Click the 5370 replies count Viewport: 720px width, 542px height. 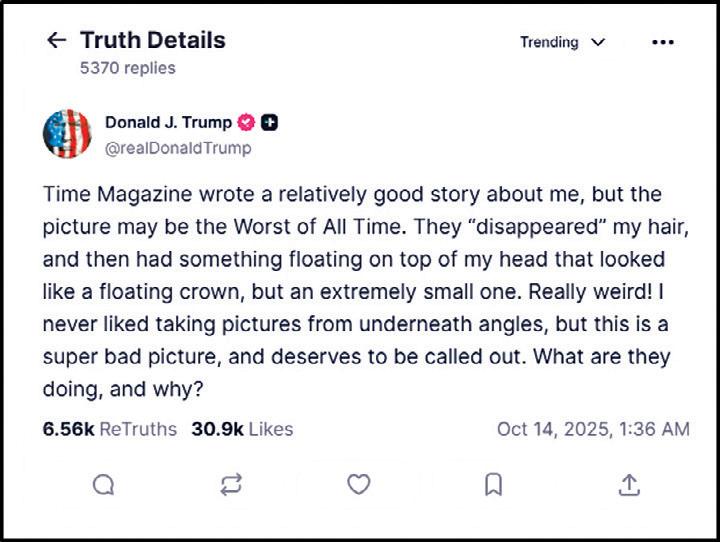click(x=127, y=68)
